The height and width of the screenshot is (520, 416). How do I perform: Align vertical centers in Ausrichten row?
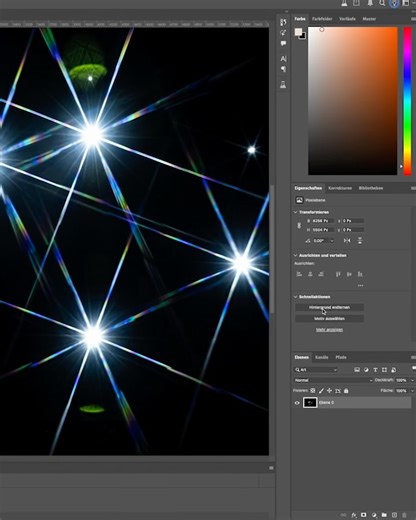[349, 274]
